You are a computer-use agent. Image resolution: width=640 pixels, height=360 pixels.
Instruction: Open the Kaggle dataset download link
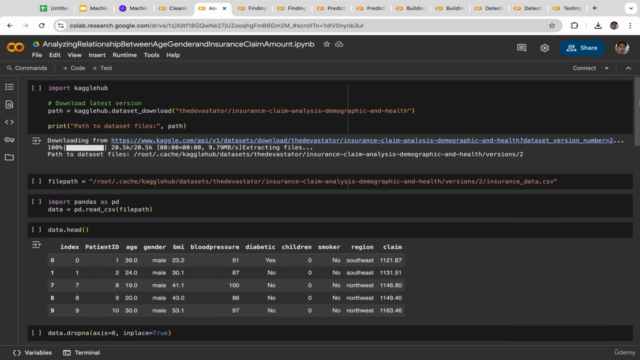(x=362, y=140)
